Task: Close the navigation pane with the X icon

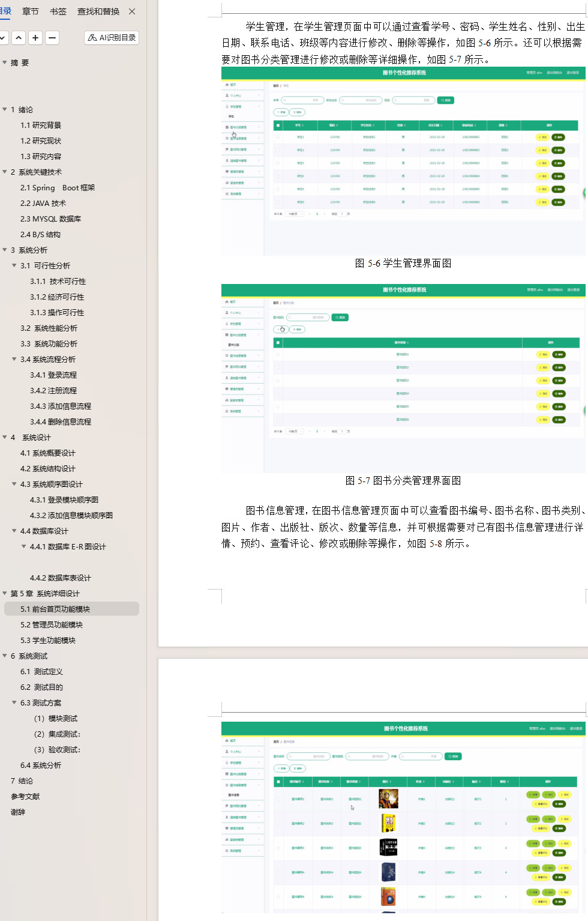Action: click(x=132, y=11)
